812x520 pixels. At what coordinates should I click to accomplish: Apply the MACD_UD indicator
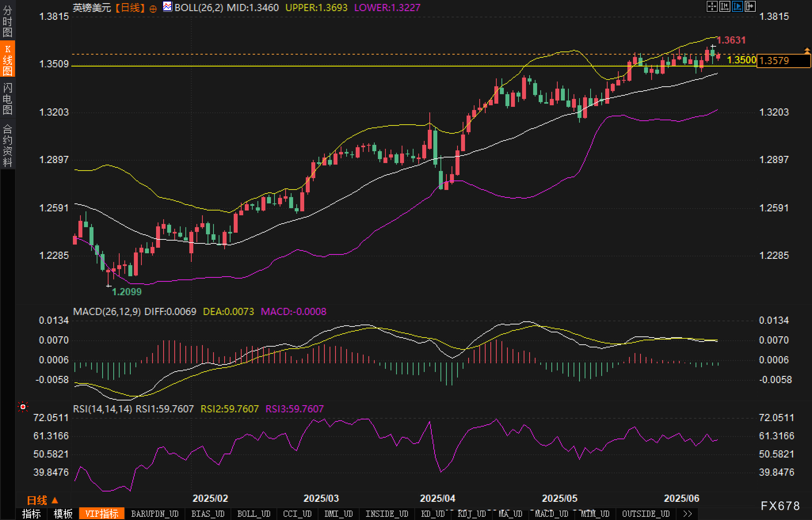[551, 514]
